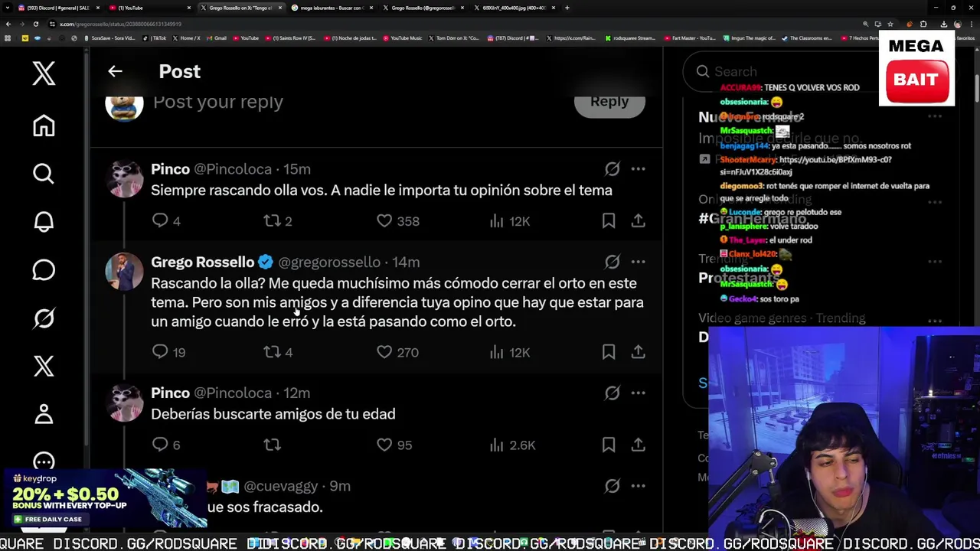Open the Home icon in X sidebar
This screenshot has width=980, height=551.
tap(44, 126)
